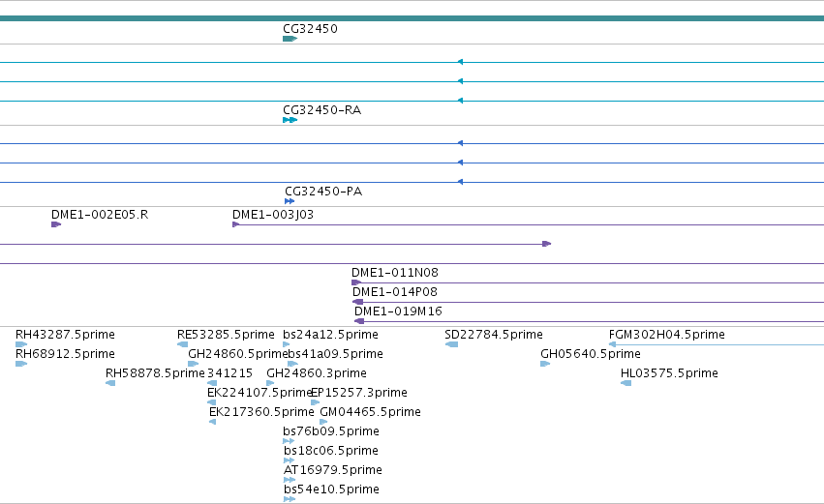Select the GM04465.5prime EST arrow

tap(323, 423)
